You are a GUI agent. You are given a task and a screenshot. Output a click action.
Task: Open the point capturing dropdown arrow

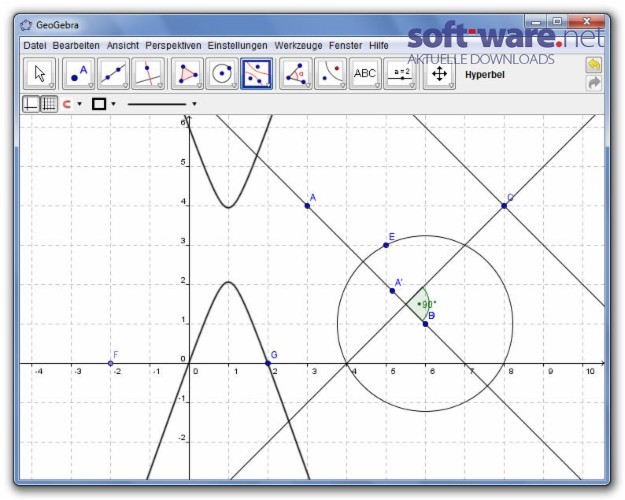pyautogui.click(x=79, y=104)
